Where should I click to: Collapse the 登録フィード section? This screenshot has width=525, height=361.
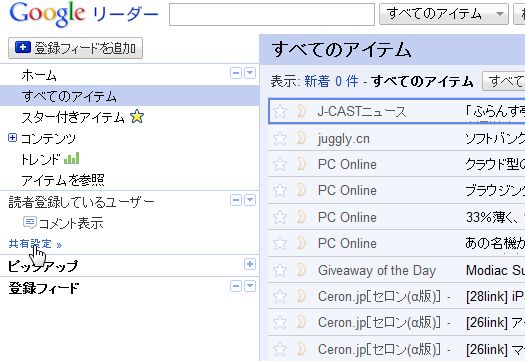click(x=236, y=286)
